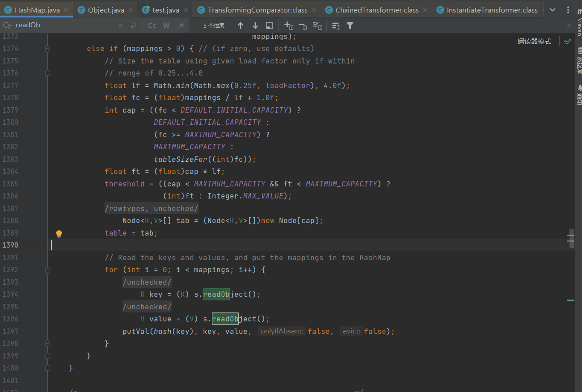Click the 5 个结果 results count
The width and height of the screenshot is (582, 392).
(x=214, y=26)
